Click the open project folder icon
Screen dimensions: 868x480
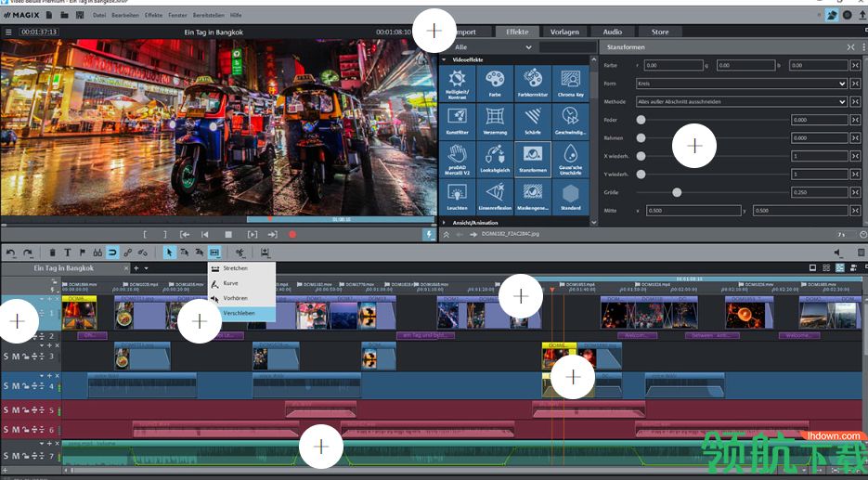click(64, 15)
